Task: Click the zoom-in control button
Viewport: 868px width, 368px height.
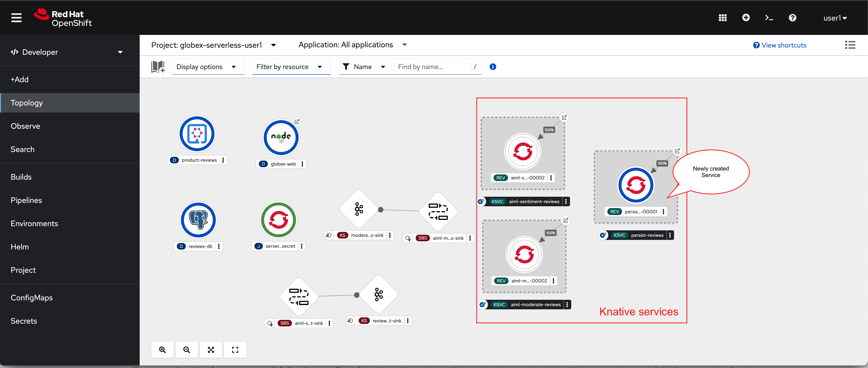Action: coord(162,350)
